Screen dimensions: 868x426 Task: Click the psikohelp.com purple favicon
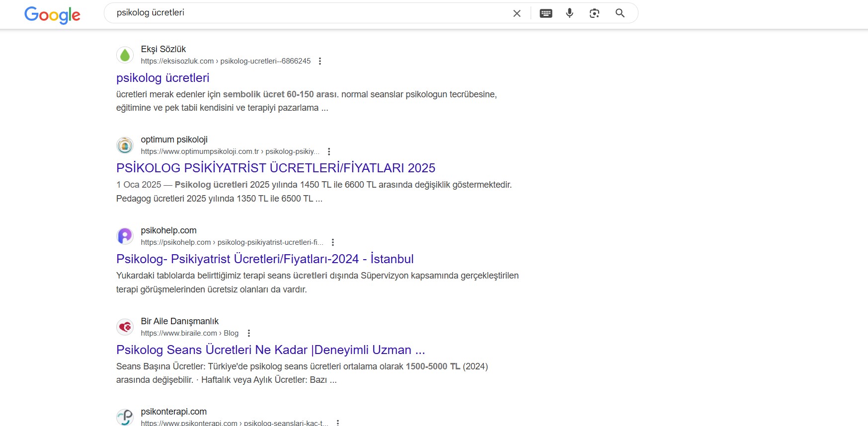click(125, 236)
